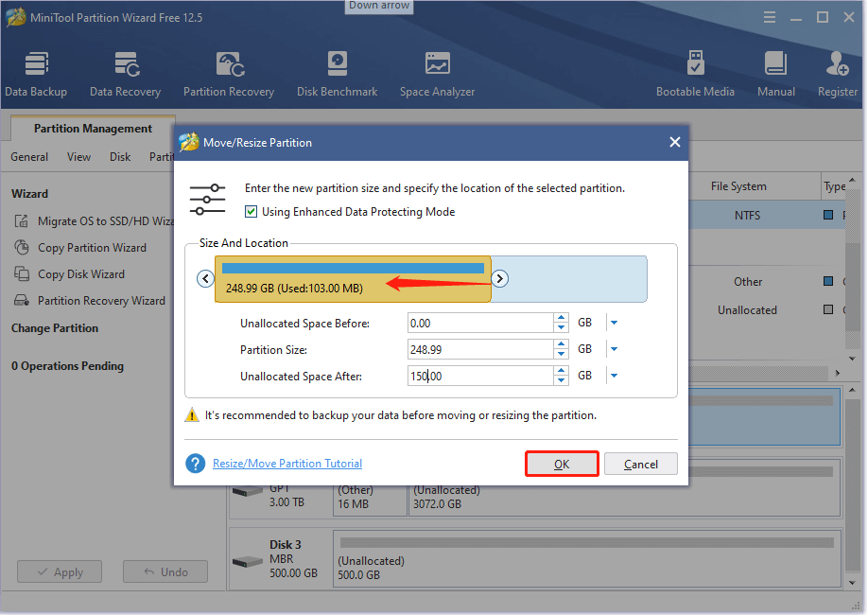Open Space Analyzer

(x=438, y=74)
